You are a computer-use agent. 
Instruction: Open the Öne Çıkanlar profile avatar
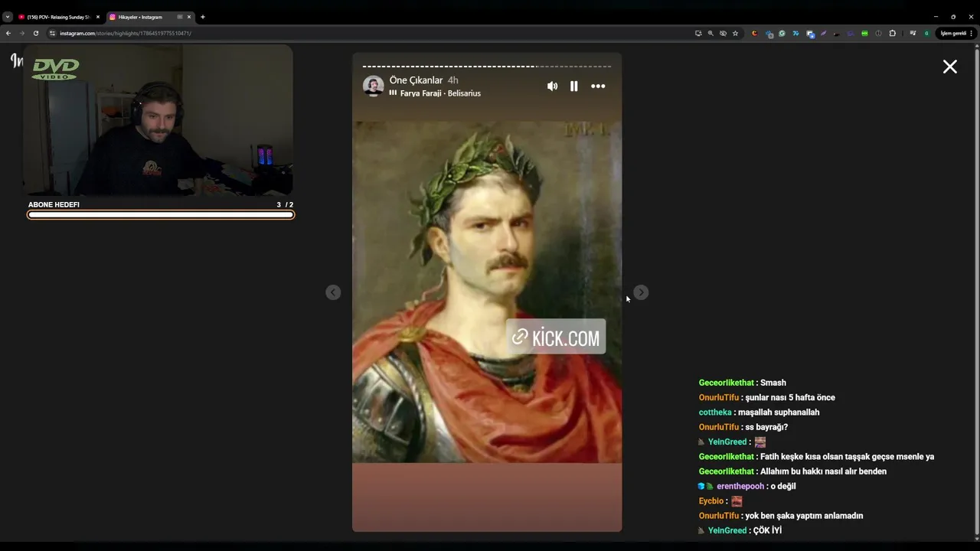374,86
